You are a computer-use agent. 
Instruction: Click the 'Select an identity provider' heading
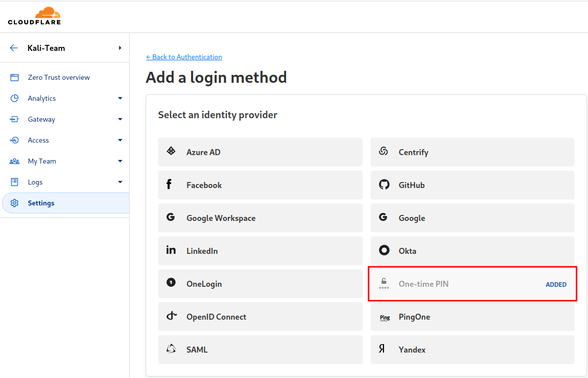coord(217,115)
